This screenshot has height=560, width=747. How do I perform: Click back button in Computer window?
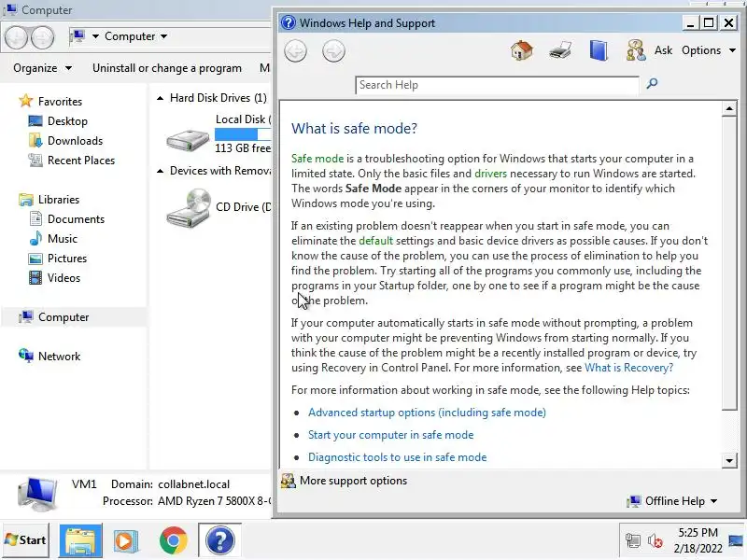click(16, 36)
